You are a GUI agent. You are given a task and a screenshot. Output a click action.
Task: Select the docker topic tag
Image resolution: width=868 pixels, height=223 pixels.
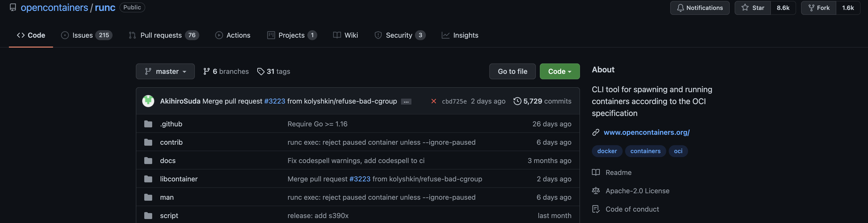click(x=607, y=151)
